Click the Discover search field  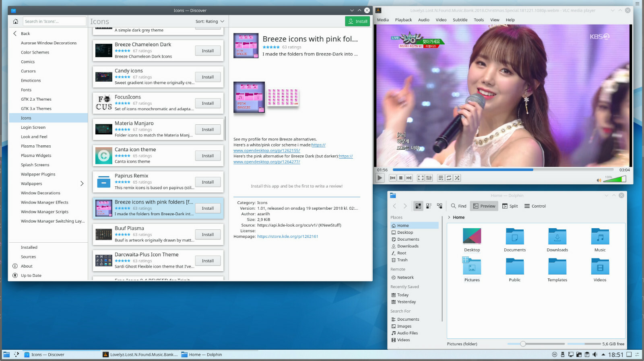54,21
